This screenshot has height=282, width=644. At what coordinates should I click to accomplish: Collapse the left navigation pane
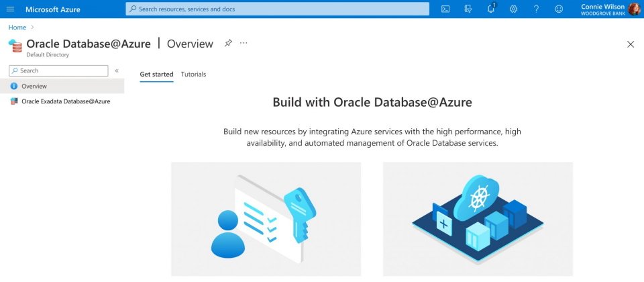point(117,70)
